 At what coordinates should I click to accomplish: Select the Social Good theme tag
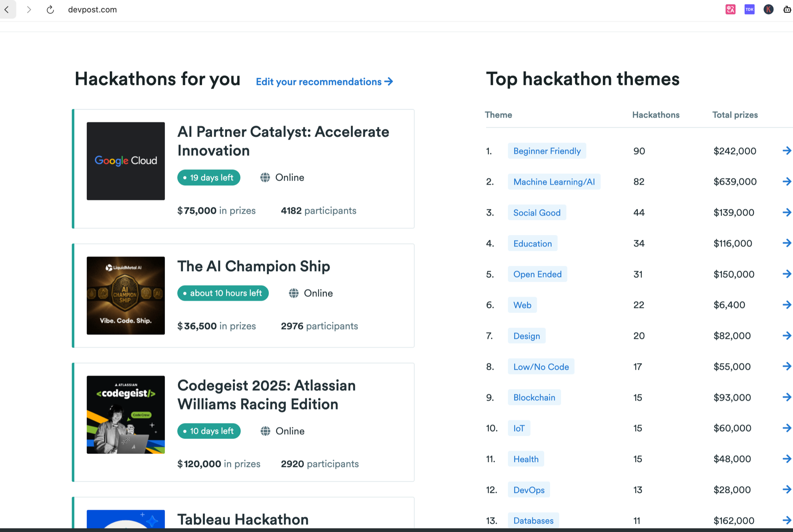point(537,213)
